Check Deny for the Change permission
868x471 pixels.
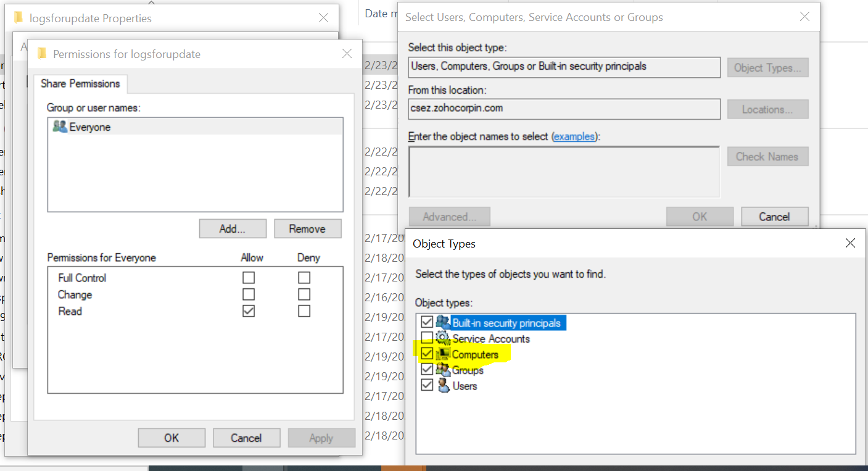click(x=304, y=294)
